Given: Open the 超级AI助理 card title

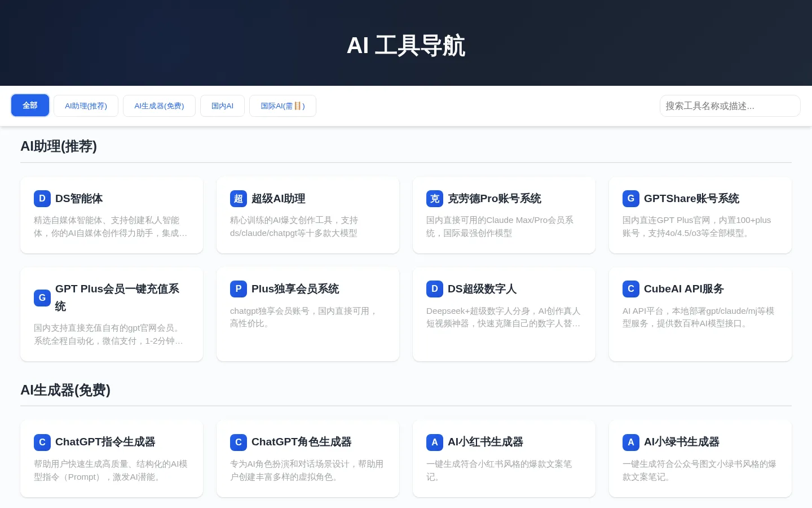Looking at the screenshot, I should (x=279, y=199).
